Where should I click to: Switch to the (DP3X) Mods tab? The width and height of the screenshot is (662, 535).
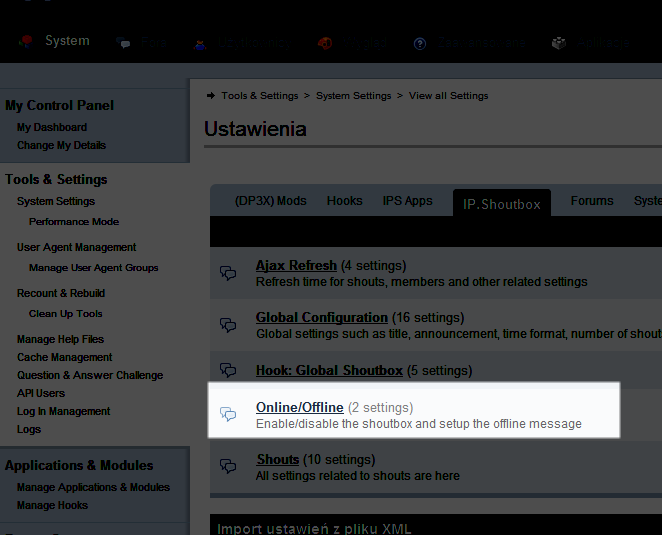(270, 201)
